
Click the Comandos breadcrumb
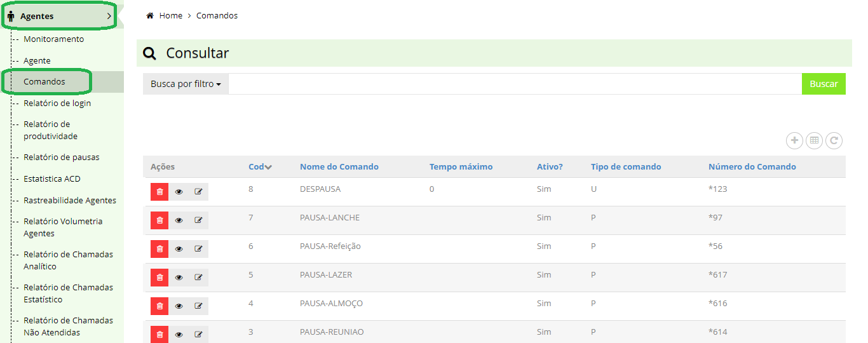click(x=217, y=15)
